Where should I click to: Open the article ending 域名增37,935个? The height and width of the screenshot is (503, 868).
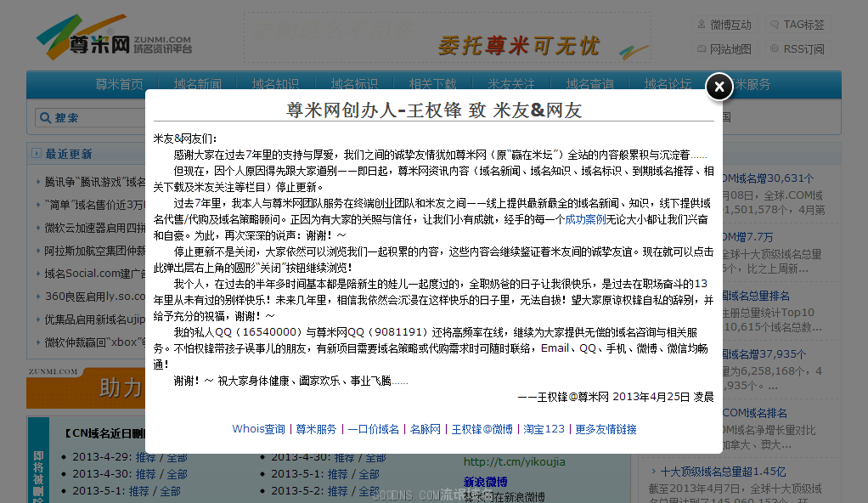point(764,354)
